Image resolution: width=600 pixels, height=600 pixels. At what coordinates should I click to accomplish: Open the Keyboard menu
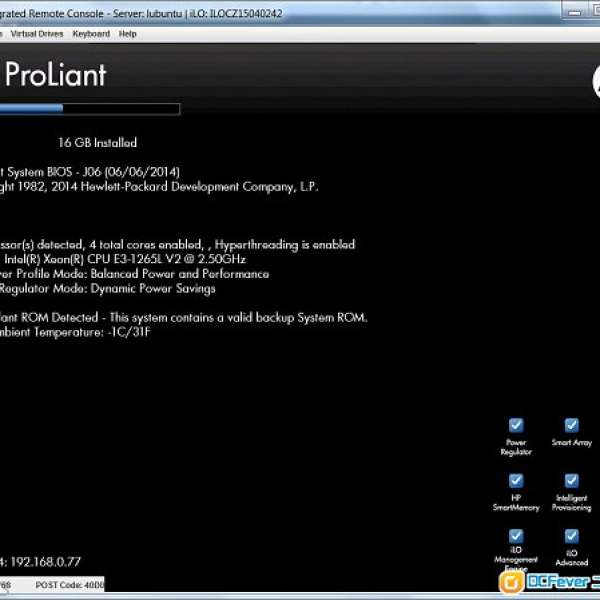pos(91,34)
